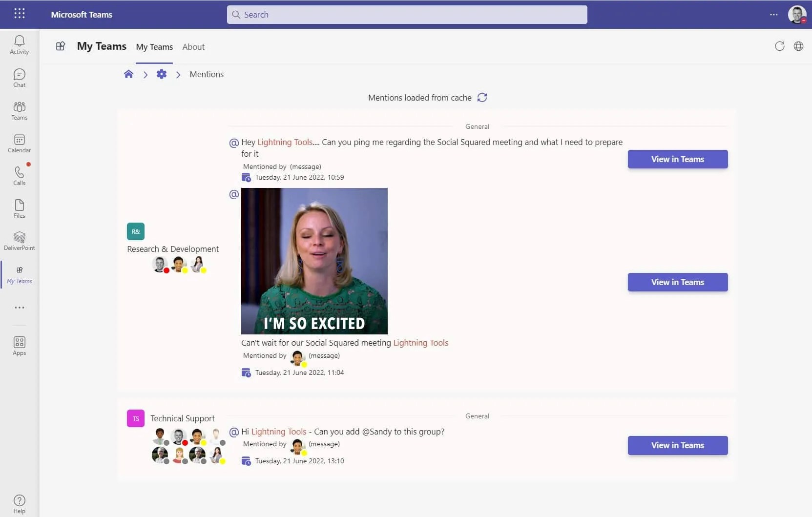This screenshot has height=517, width=812.
Task: Click the Tuesday, 21 June 2022, 11:04 timestamp
Action: (x=299, y=372)
